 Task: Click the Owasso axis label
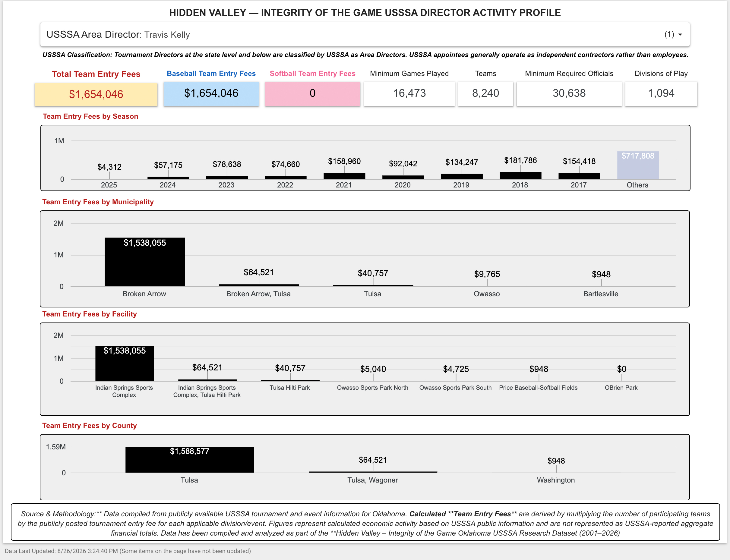click(487, 294)
